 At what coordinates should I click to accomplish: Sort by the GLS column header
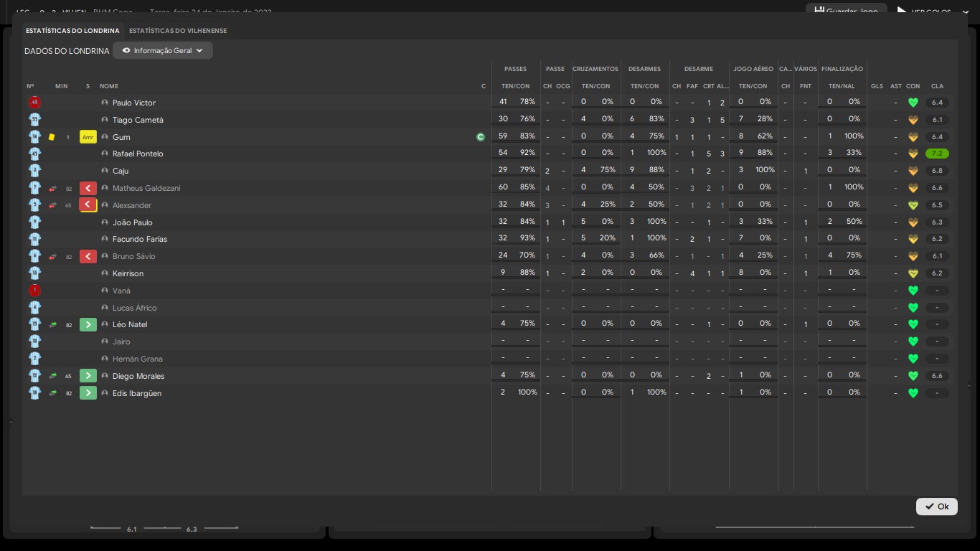pyautogui.click(x=877, y=86)
